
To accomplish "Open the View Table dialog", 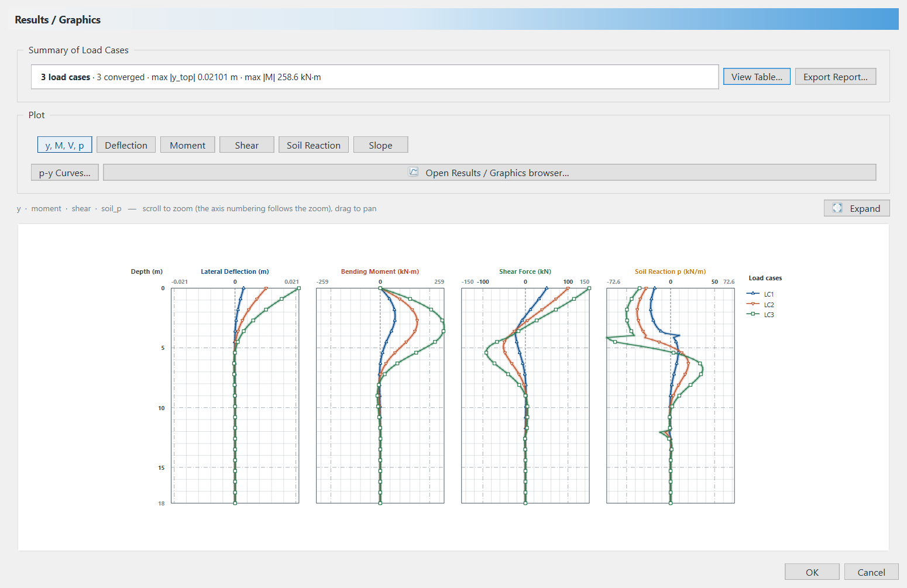I will 757,77.
